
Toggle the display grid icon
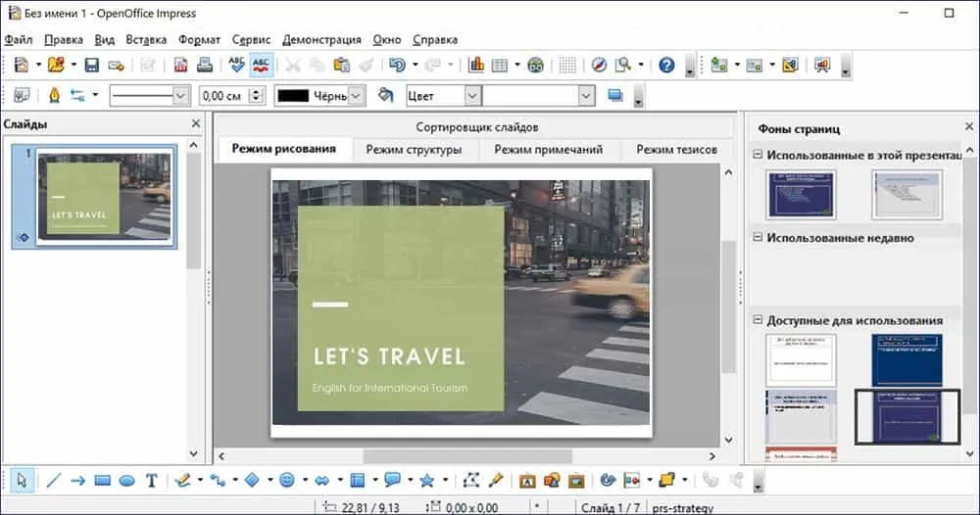pos(567,65)
